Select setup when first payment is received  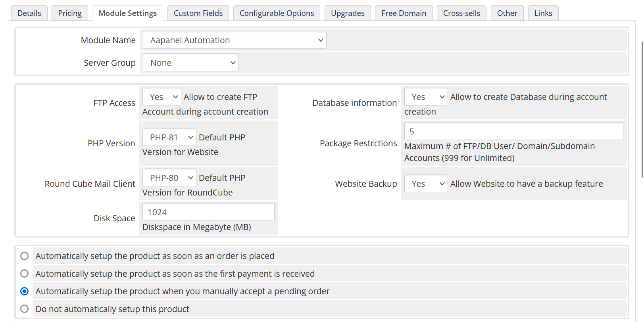click(25, 274)
